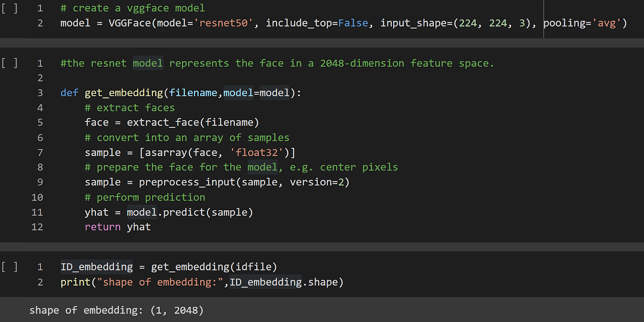Image resolution: width=644 pixels, height=322 pixels.
Task: Click the '# perform prediction' comment
Action: pyautogui.click(x=144, y=197)
